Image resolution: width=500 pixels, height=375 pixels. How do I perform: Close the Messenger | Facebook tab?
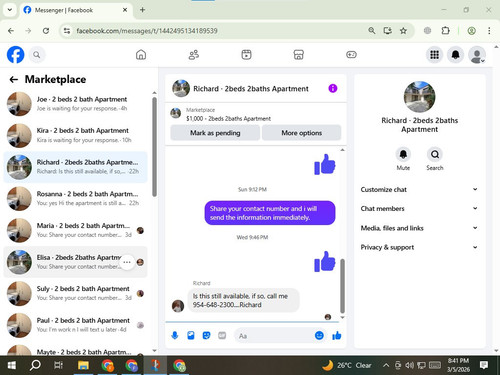[125, 10]
